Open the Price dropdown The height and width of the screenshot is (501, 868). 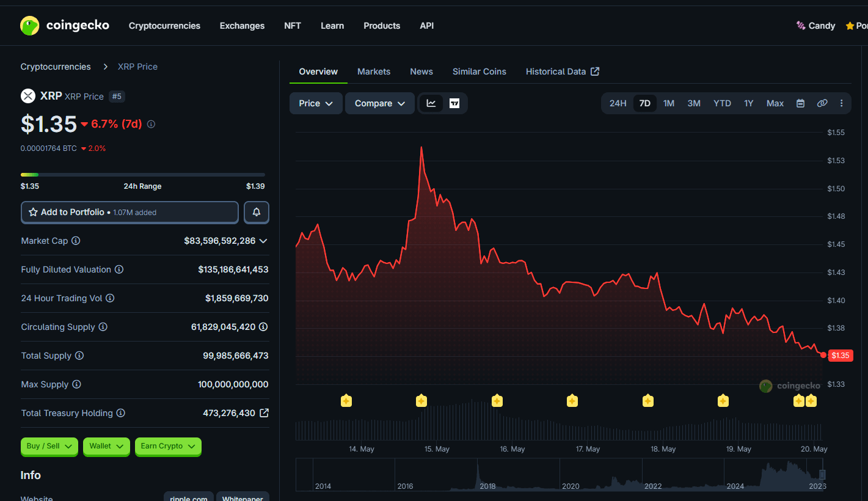(x=316, y=103)
